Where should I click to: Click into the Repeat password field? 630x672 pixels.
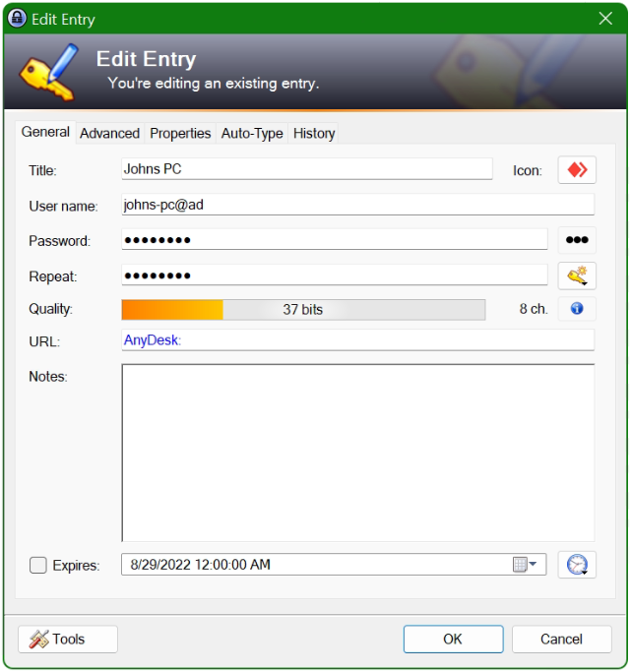tap(335, 275)
